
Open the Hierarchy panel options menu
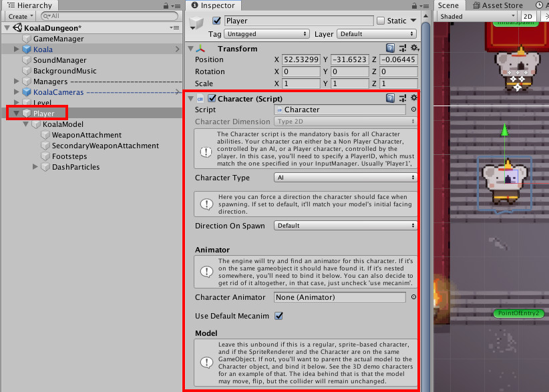(x=176, y=6)
